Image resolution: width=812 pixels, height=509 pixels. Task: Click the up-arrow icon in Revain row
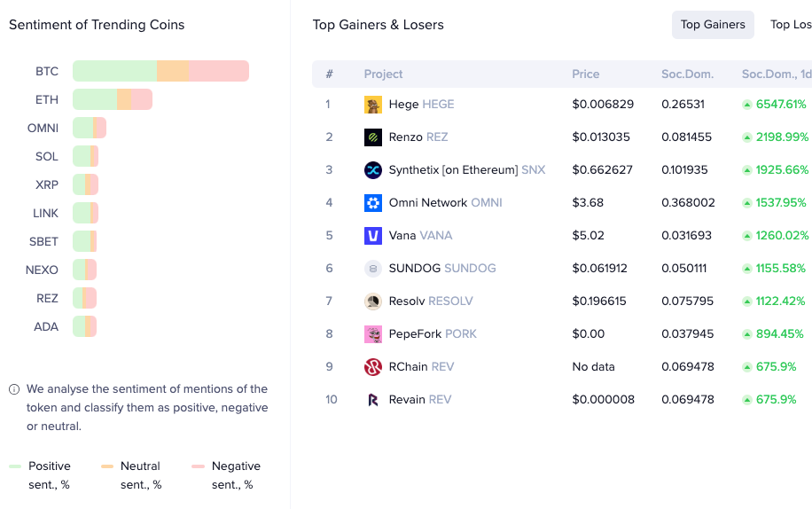[x=746, y=400]
